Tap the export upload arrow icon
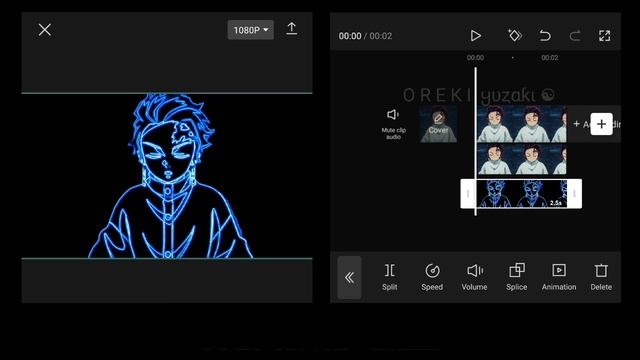 point(291,29)
